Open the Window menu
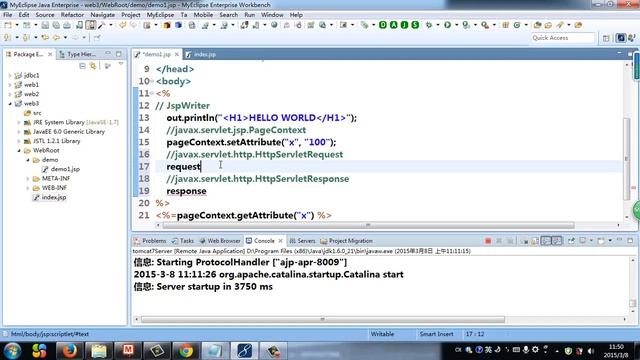The height and width of the screenshot is (360, 640). pos(272,15)
